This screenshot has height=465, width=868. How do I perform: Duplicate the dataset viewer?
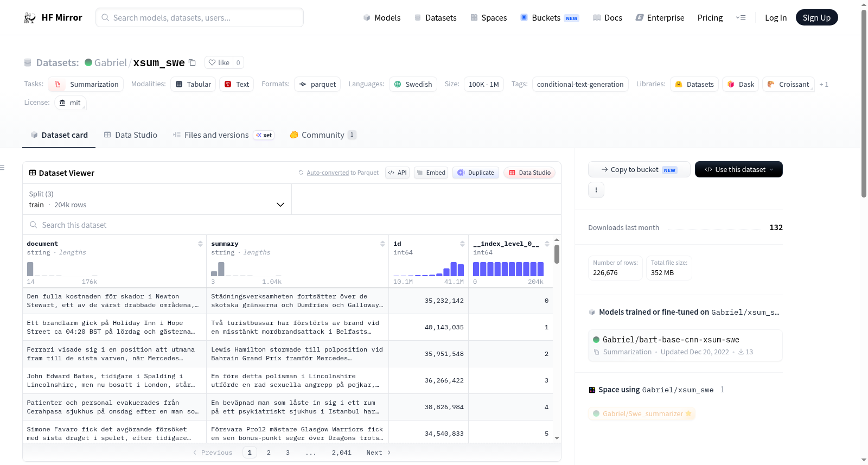click(476, 173)
